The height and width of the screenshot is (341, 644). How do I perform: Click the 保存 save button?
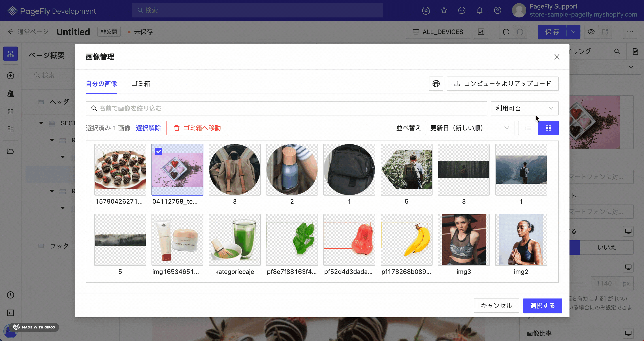click(x=552, y=32)
